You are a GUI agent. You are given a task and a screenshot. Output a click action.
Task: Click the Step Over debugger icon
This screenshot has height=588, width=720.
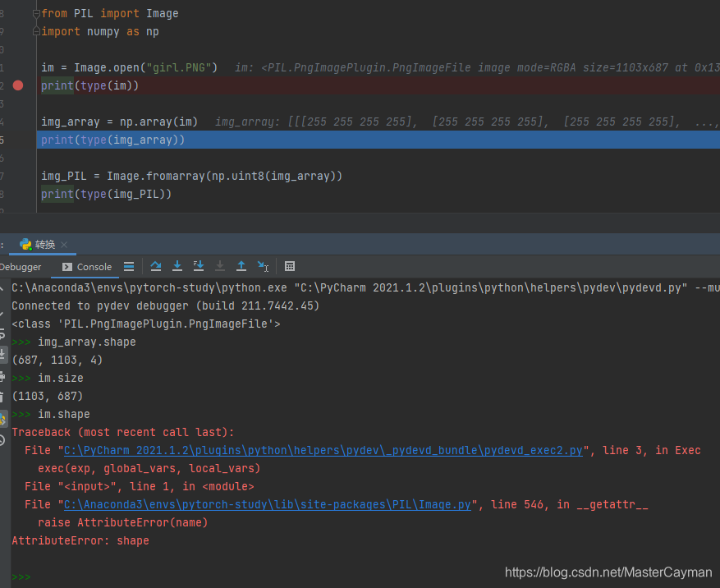click(x=156, y=266)
